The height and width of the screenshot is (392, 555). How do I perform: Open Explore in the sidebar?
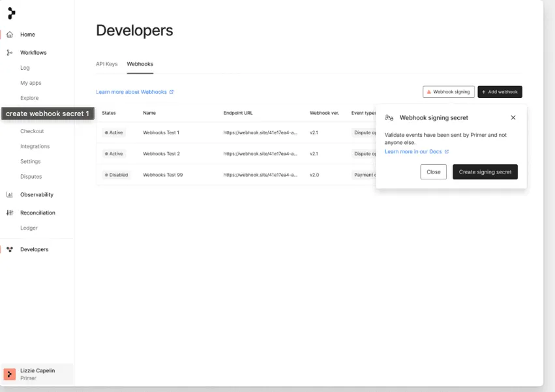pyautogui.click(x=29, y=98)
